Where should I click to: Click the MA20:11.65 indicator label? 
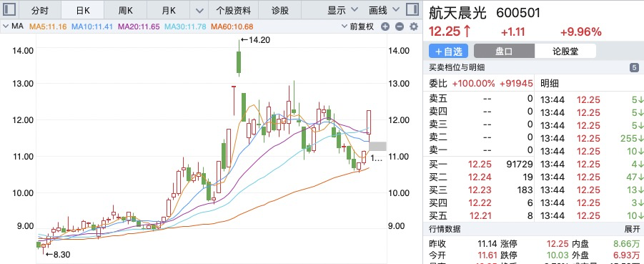pyautogui.click(x=139, y=26)
